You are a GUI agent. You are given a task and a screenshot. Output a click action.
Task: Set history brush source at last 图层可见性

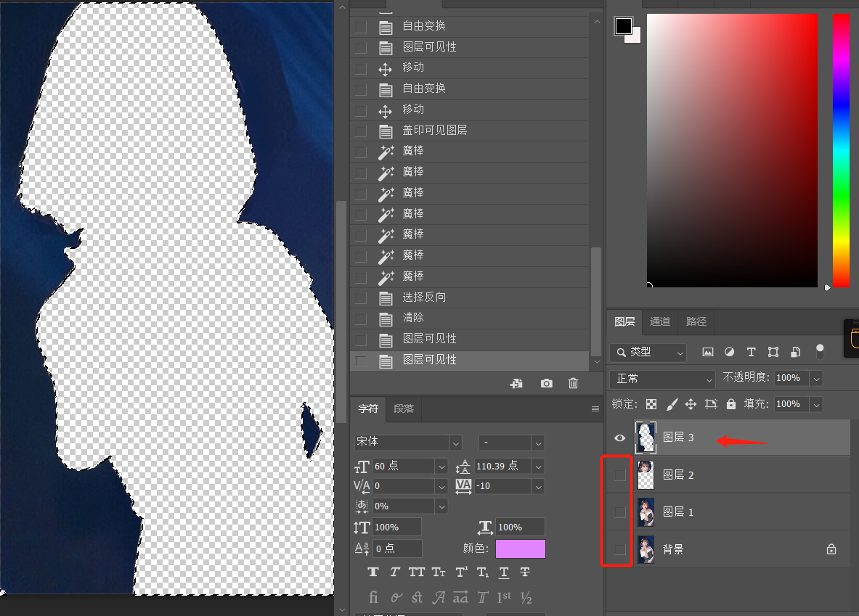tap(360, 361)
